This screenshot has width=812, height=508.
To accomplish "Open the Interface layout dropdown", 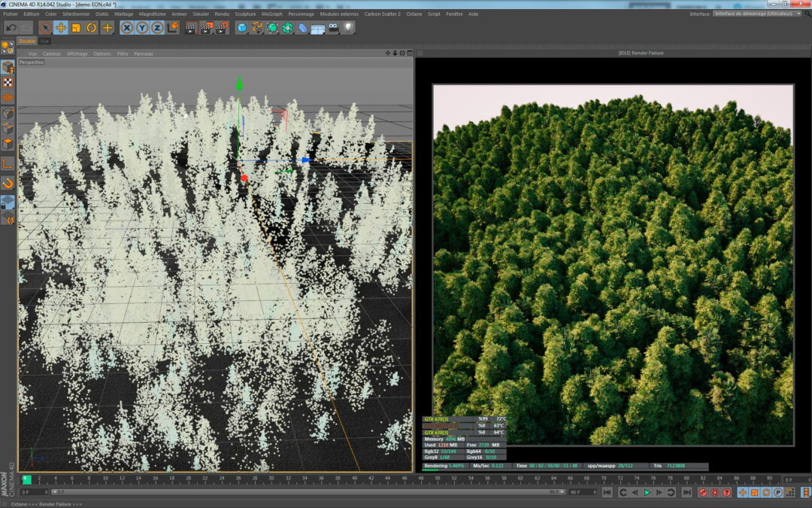I will pyautogui.click(x=757, y=14).
